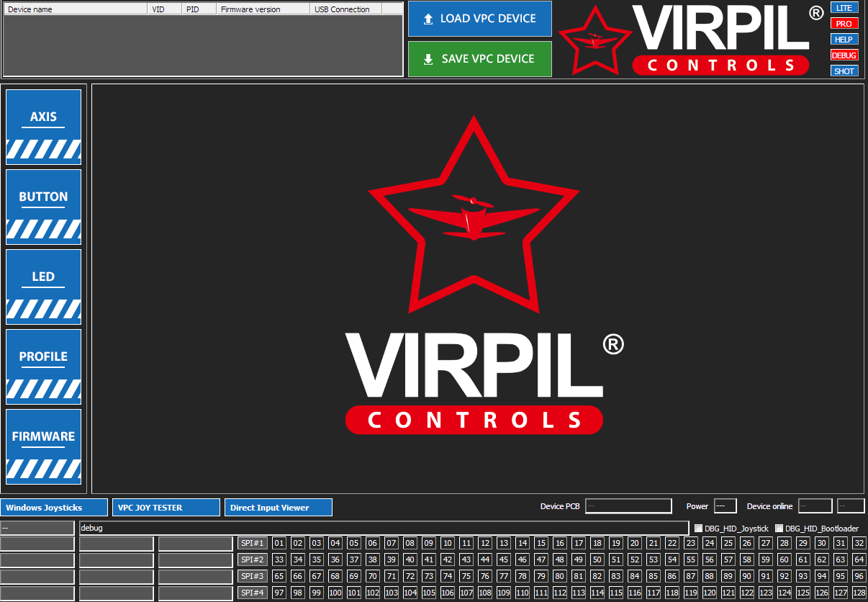Viewport: 868px width, 602px height.
Task: Click the PID column header
Action: pyautogui.click(x=199, y=9)
